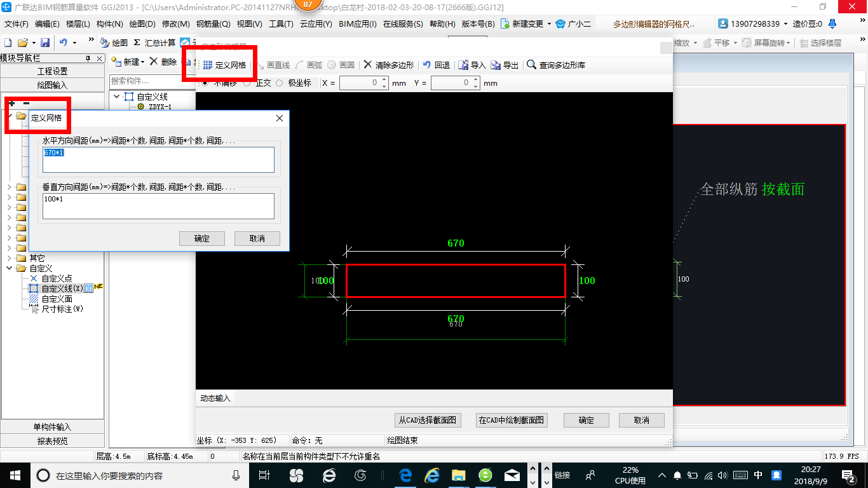
Task: Click the 搜索构件 search box
Action: [x=152, y=81]
